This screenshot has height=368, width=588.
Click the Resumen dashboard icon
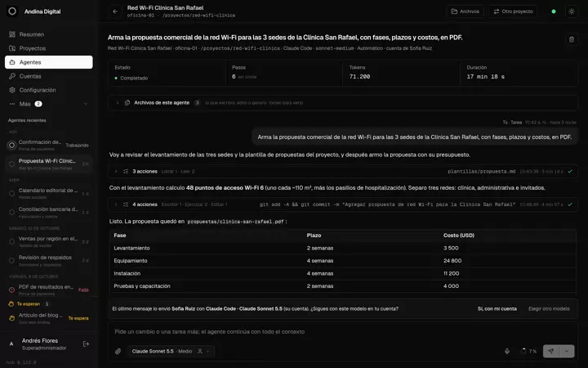point(12,34)
